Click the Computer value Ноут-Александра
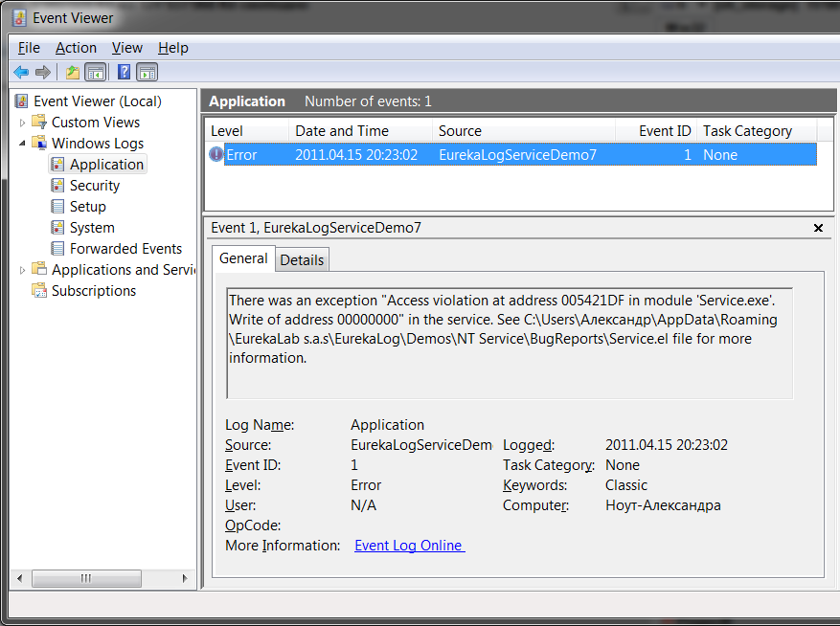Image resolution: width=840 pixels, height=626 pixels. 663,505
